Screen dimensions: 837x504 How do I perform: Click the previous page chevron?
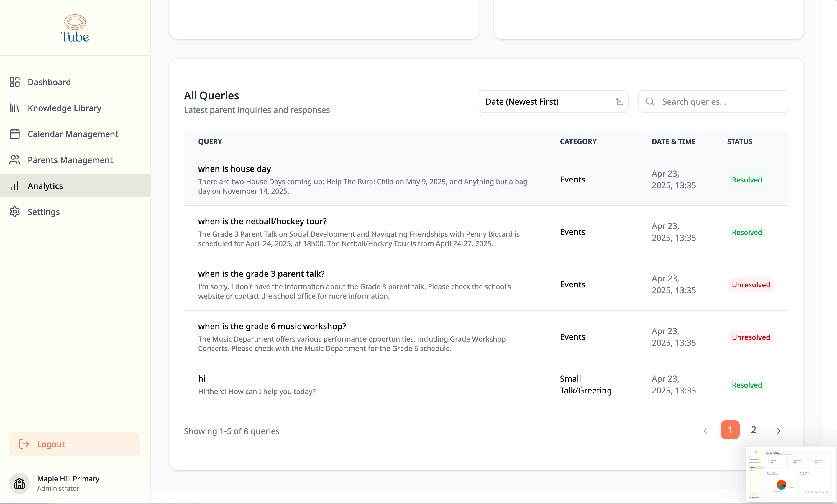(705, 431)
